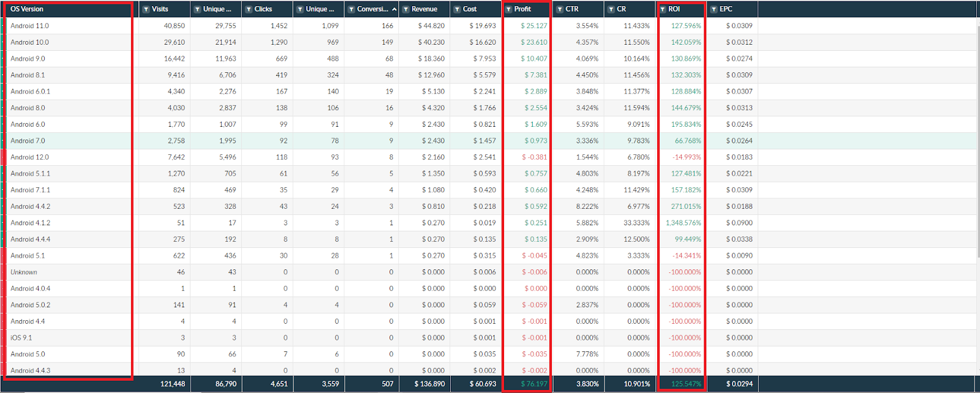This screenshot has height=393, width=980.
Task: Click the Profit column filter icon
Action: [x=508, y=9]
